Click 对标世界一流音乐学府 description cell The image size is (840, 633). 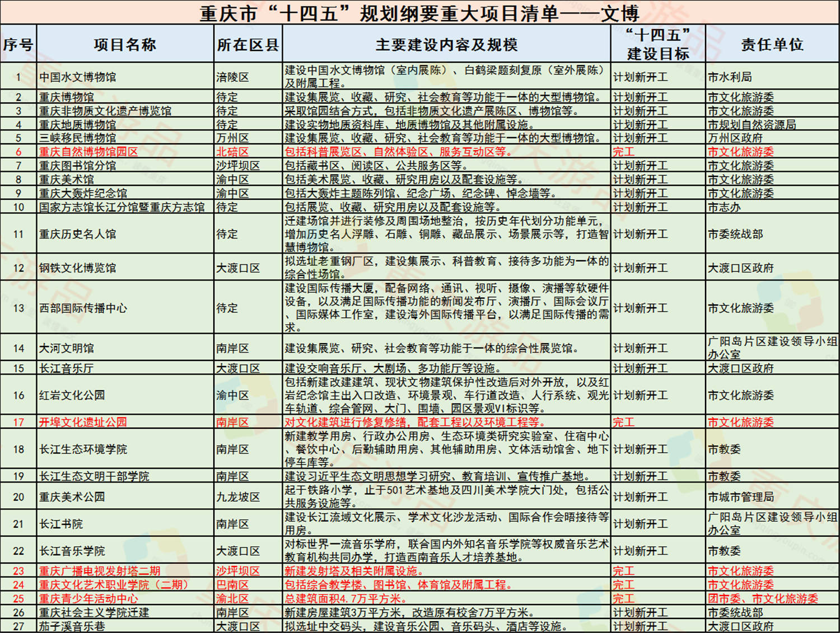[x=446, y=551]
